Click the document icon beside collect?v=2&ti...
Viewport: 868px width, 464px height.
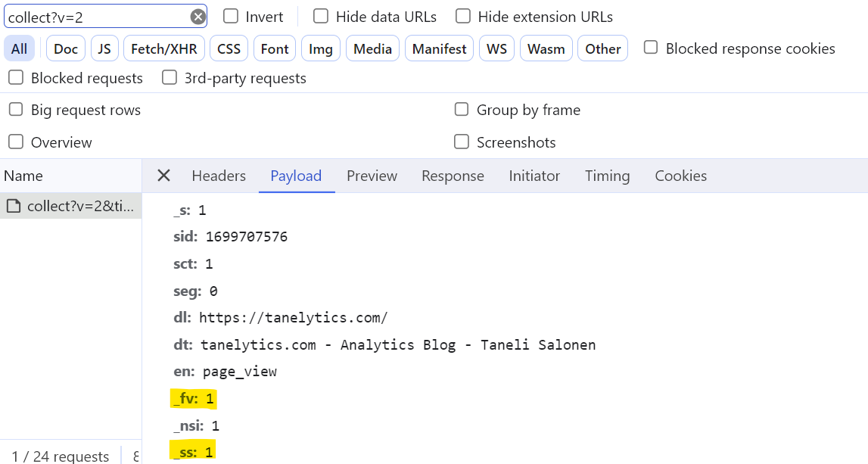tap(14, 206)
